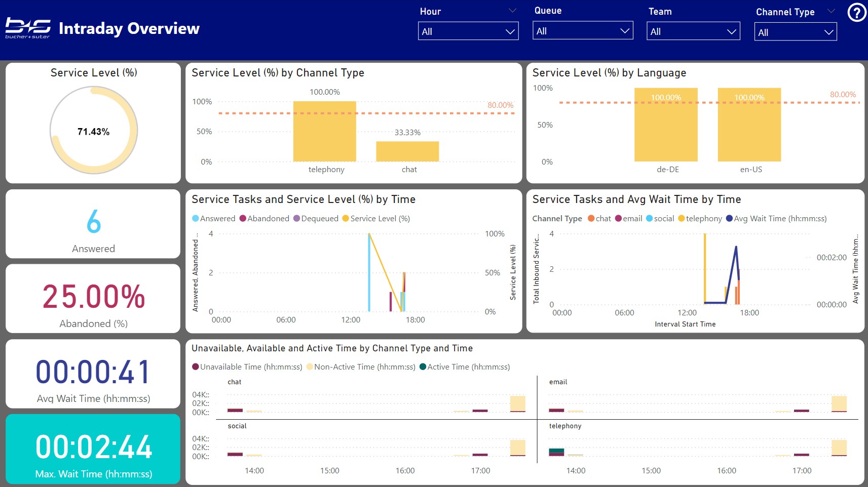The width and height of the screenshot is (868, 487).
Task: Click the Intraday Overview title
Action: (129, 28)
